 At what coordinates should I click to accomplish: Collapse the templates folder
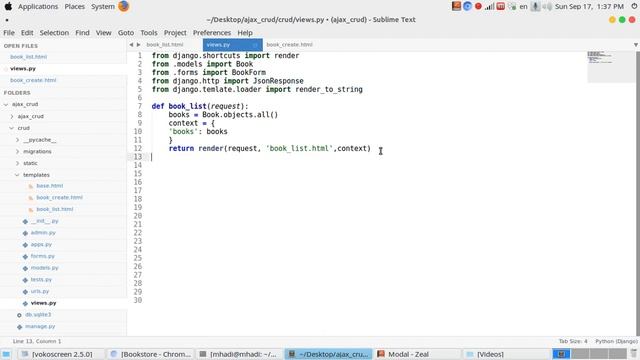coord(18,175)
